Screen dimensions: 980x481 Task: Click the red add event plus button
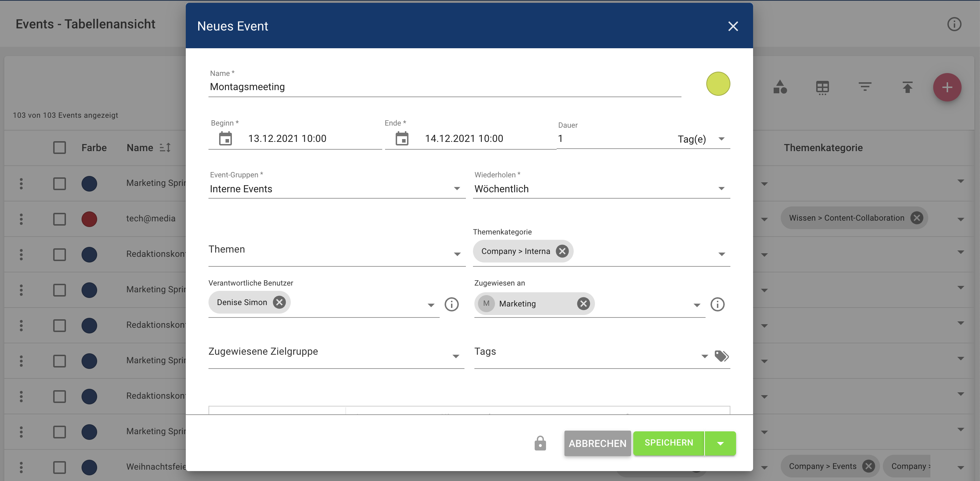947,87
